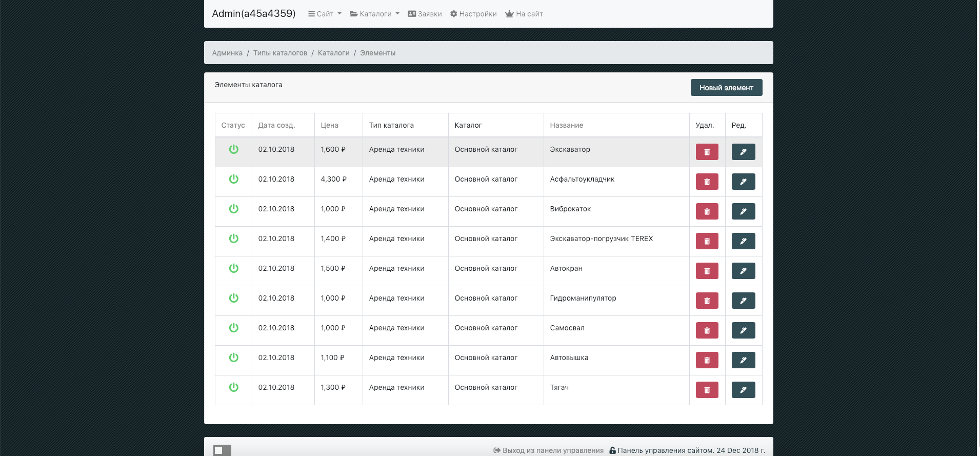Edit the Тягач element with pencil icon
The image size is (980, 456).
(x=743, y=390)
